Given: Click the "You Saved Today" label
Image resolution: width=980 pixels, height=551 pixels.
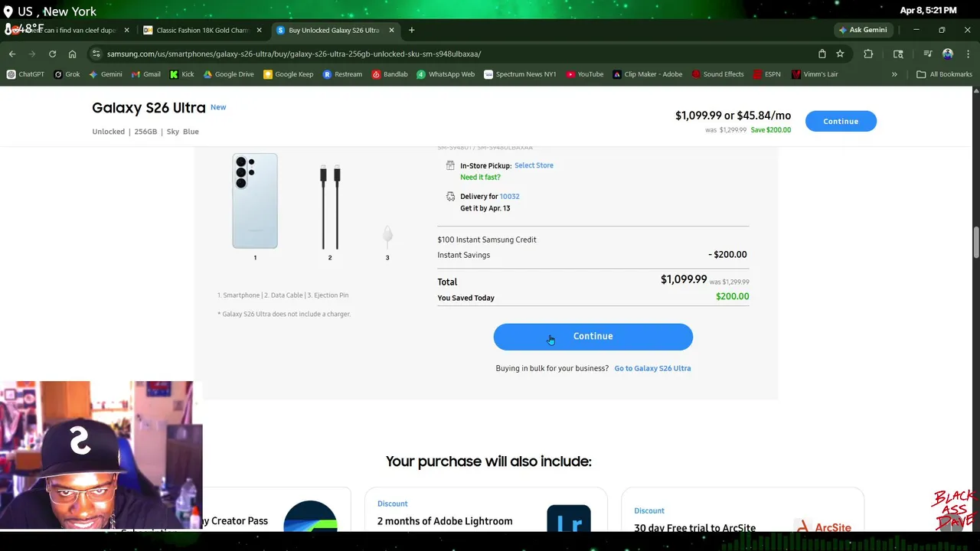Looking at the screenshot, I should point(465,298).
